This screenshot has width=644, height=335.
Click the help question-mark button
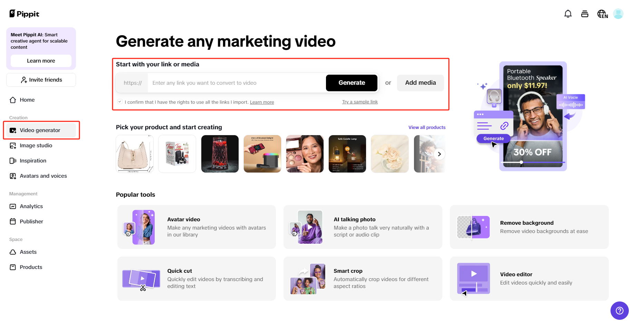click(619, 311)
